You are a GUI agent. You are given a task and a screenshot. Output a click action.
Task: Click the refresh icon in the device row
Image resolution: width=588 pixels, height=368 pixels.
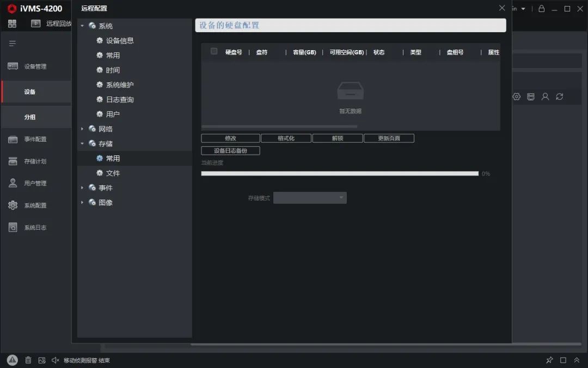click(559, 96)
